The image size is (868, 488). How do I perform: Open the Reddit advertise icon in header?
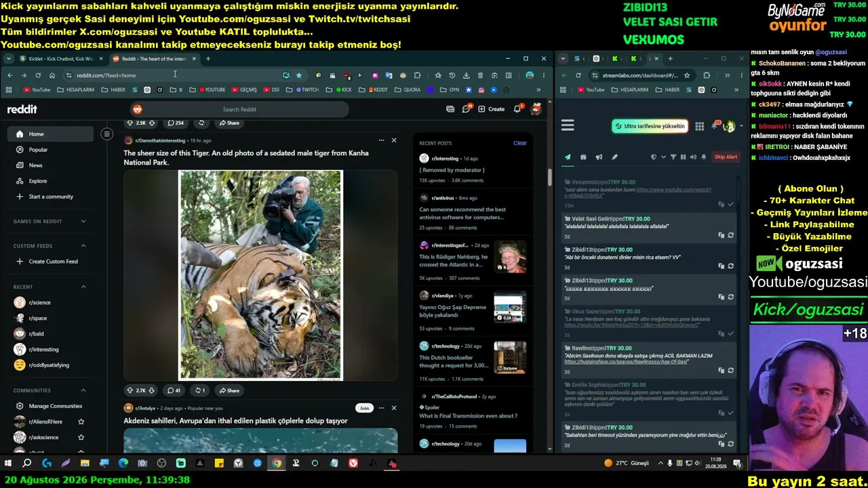click(x=450, y=109)
